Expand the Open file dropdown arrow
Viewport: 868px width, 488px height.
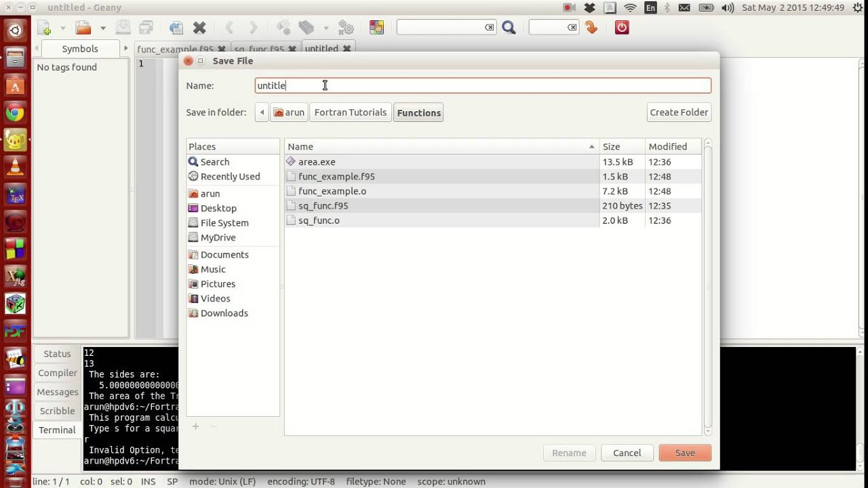[103, 28]
